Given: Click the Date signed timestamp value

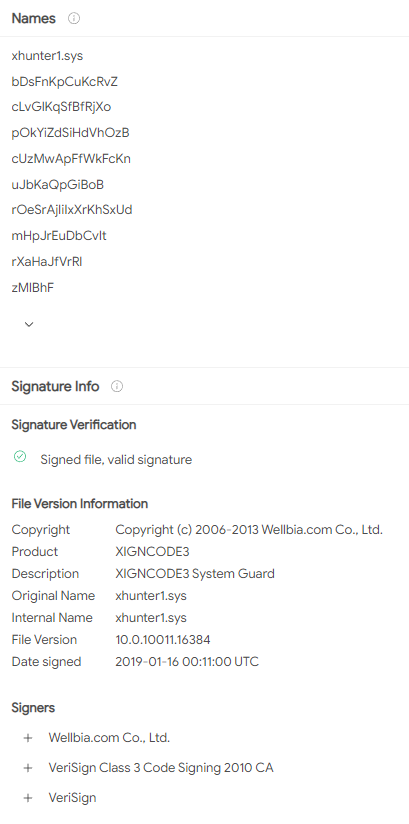Looking at the screenshot, I should point(187,662).
